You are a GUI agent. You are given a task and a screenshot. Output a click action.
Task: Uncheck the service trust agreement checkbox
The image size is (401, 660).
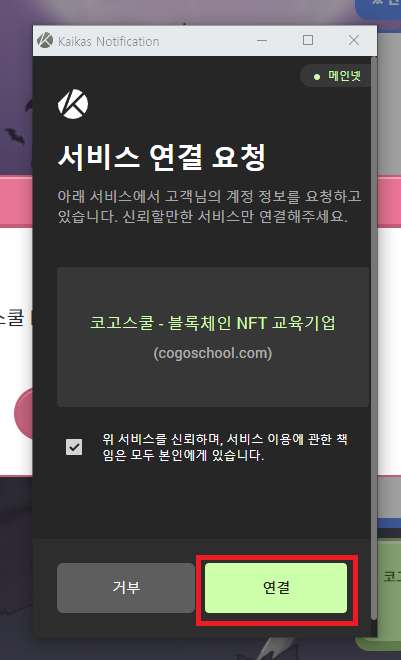coord(74,447)
